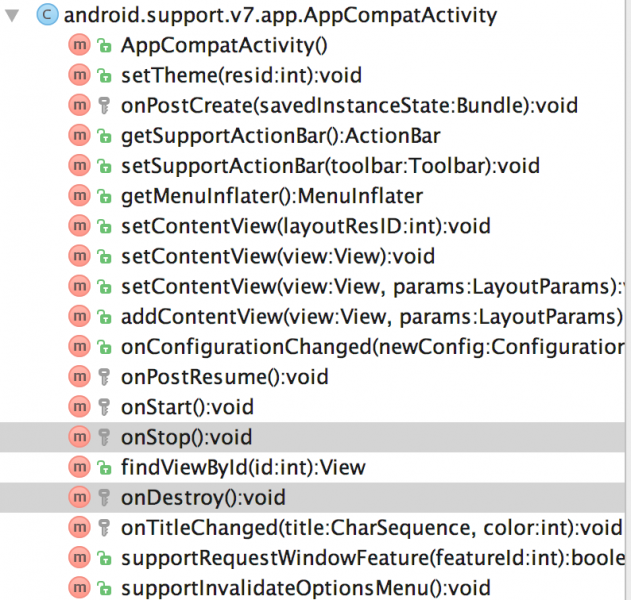Select onTitleChanged(title:CharSequence, color:int):void
The image size is (631, 600).
(372, 528)
